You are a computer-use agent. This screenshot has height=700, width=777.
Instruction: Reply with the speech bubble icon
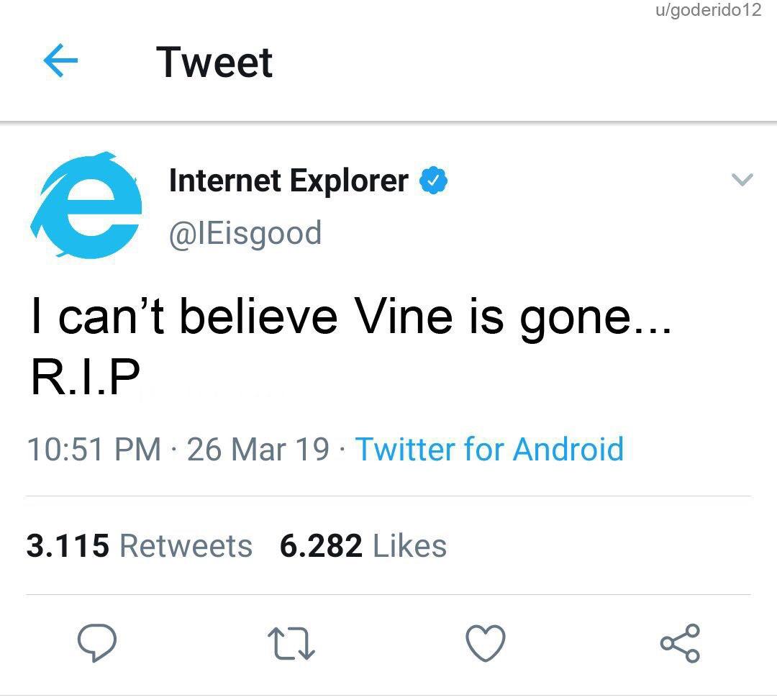click(97, 642)
